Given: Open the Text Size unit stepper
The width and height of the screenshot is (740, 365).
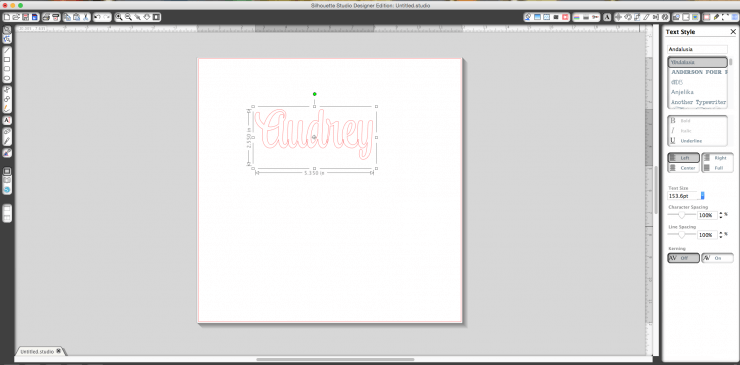Looking at the screenshot, I should [x=702, y=195].
